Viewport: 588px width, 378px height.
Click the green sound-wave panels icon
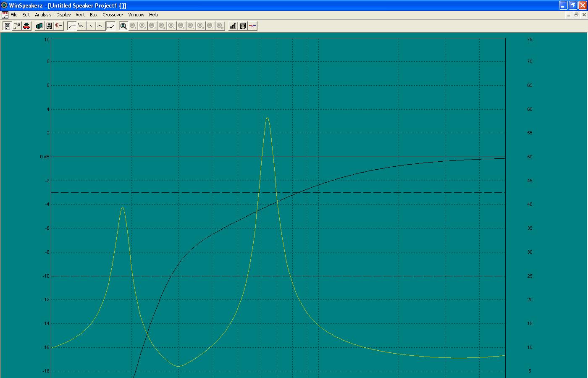[39, 26]
